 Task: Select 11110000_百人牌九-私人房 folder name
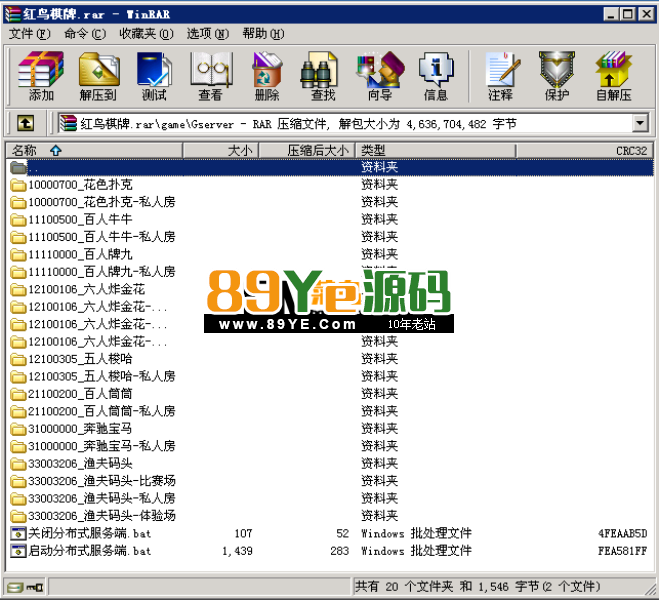[x=102, y=272]
